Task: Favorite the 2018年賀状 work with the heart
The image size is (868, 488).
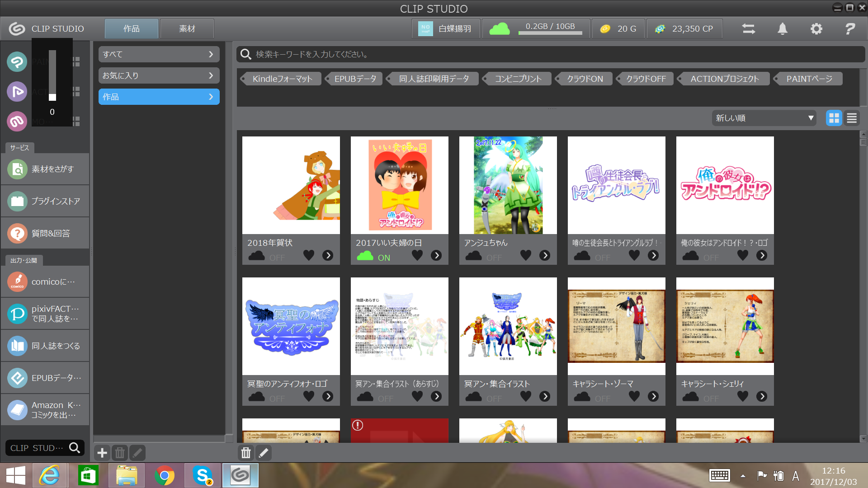Action: tap(309, 255)
